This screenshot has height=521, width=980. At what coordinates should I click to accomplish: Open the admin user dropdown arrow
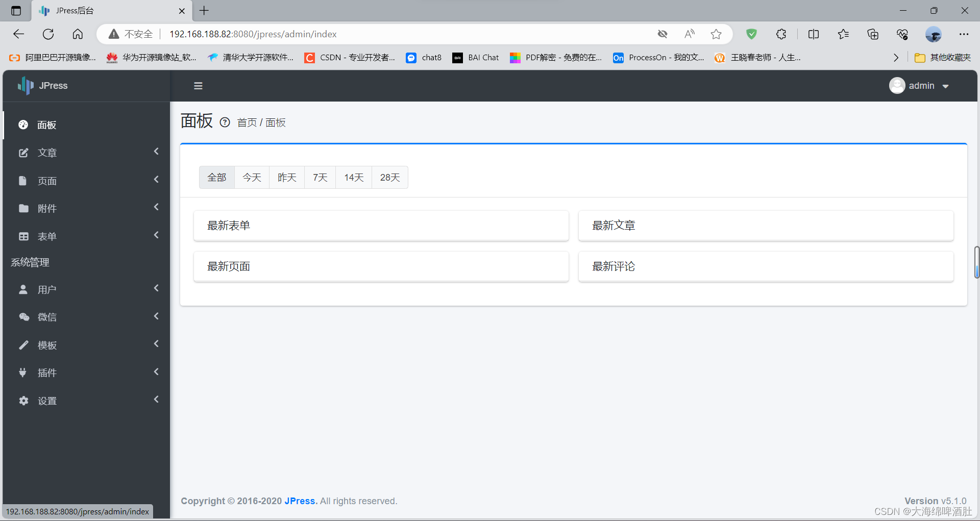945,86
